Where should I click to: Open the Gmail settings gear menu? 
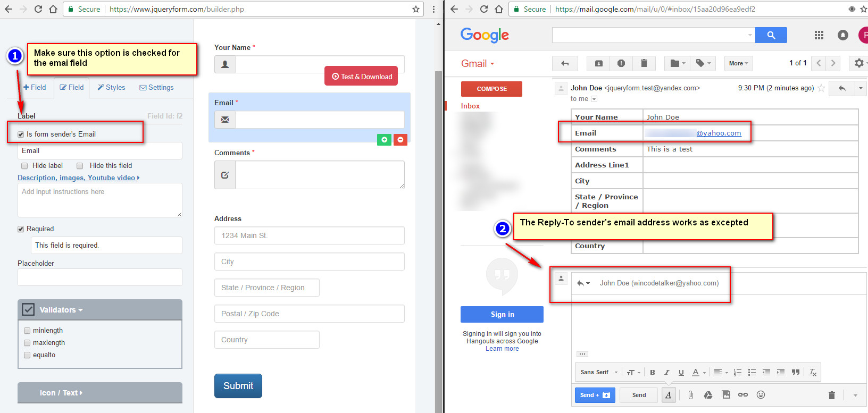[x=860, y=63]
